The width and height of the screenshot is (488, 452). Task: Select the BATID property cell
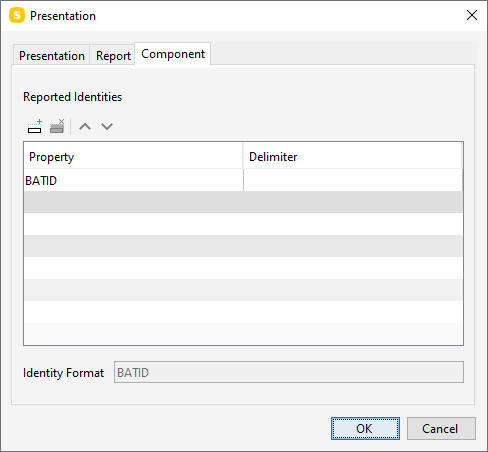click(134, 180)
